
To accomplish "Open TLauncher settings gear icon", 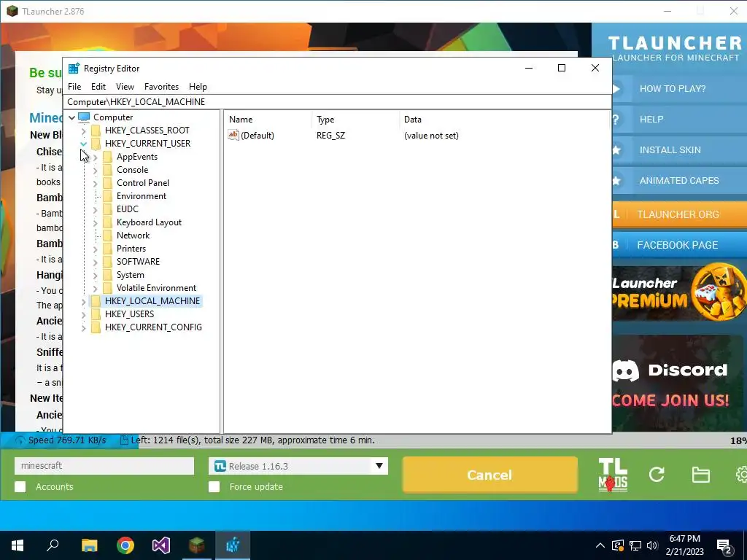I will pyautogui.click(x=741, y=474).
